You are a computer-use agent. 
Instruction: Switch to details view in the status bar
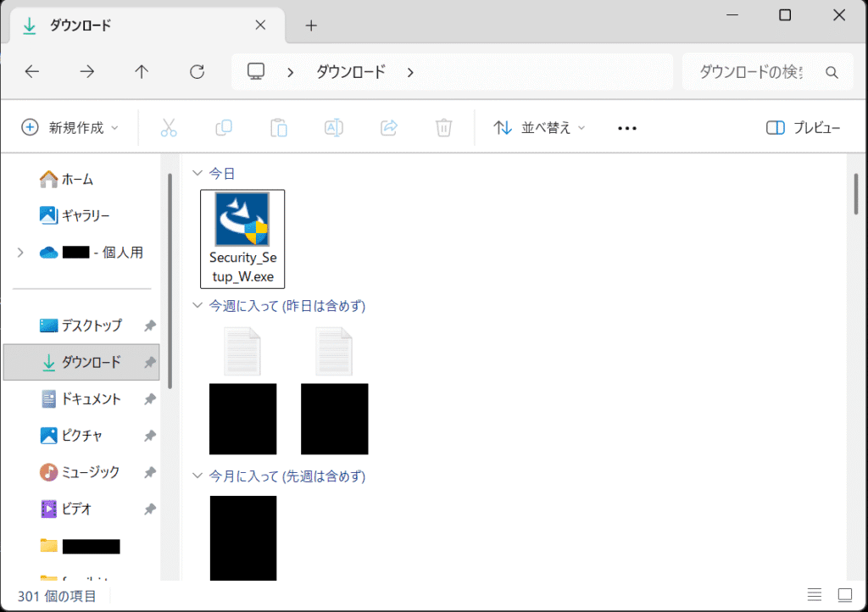pos(815,594)
